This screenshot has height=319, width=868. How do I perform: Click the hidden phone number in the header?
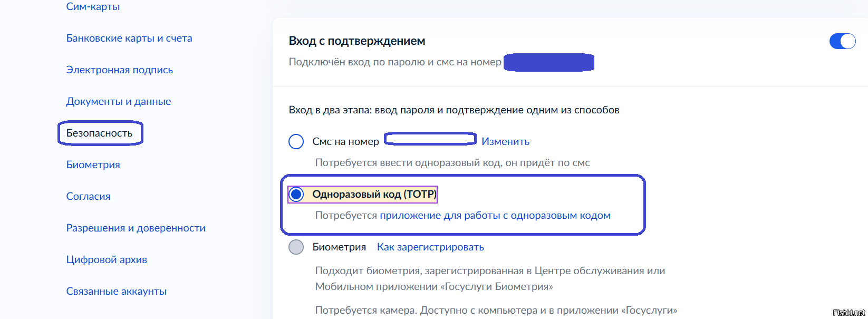[549, 62]
